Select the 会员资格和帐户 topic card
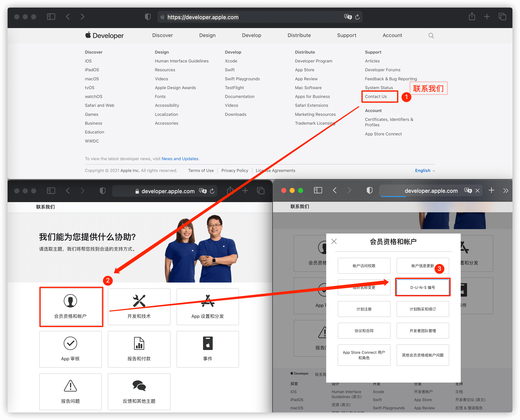Viewport: 520px width, 420px height. (x=70, y=307)
